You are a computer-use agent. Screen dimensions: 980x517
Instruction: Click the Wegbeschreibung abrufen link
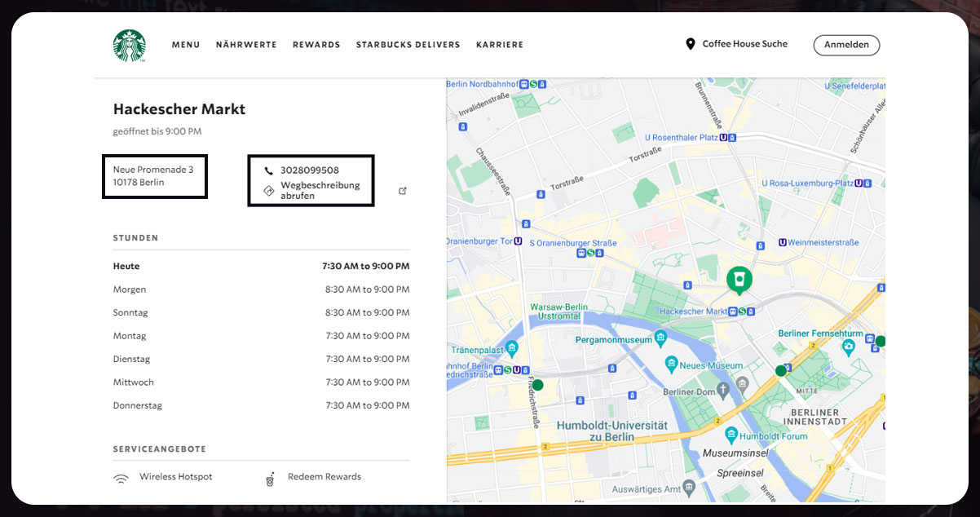(320, 191)
